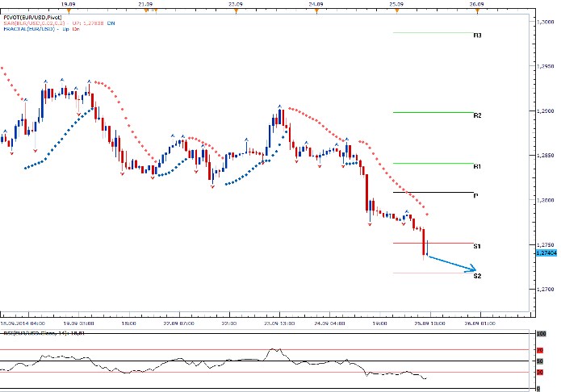Click the S1 support level label
The width and height of the screenshot is (561, 392).
[x=477, y=246]
